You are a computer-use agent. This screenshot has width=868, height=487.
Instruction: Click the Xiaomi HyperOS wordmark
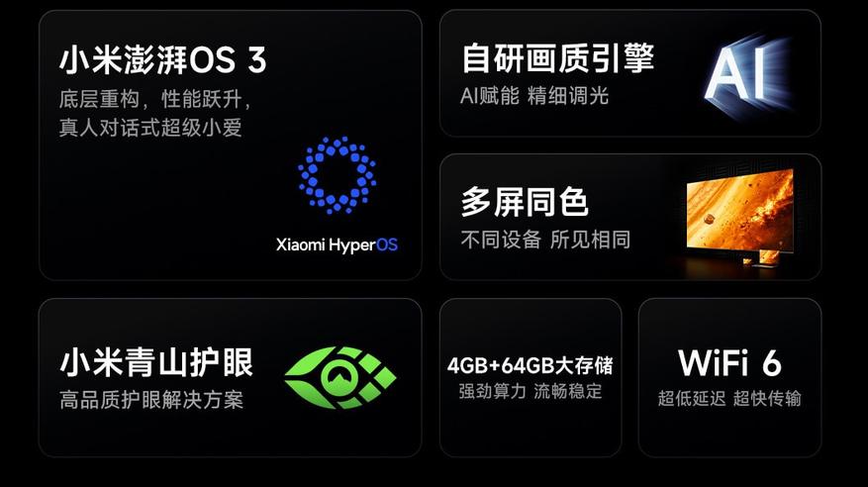coord(337,244)
